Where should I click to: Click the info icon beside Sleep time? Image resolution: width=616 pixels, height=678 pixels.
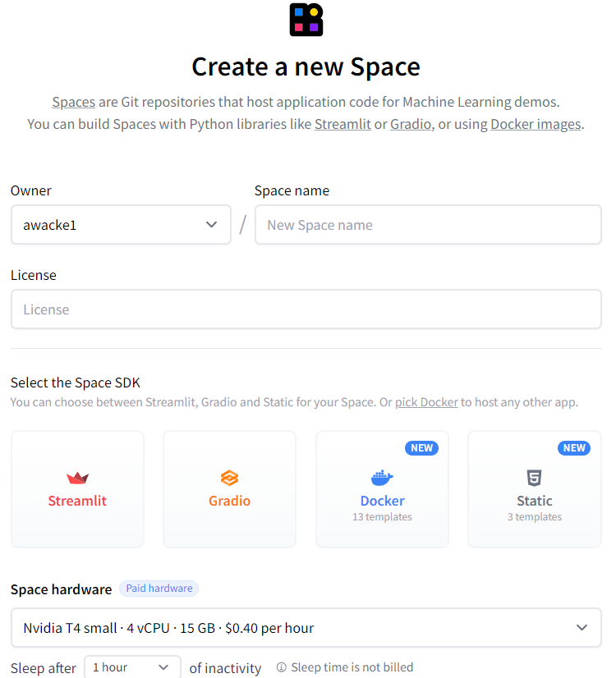(281, 667)
